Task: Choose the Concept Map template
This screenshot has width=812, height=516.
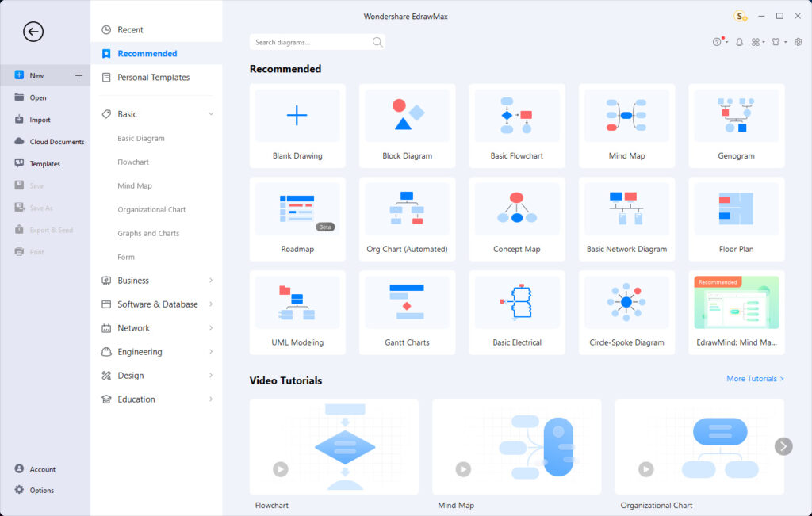Action: 517,219
